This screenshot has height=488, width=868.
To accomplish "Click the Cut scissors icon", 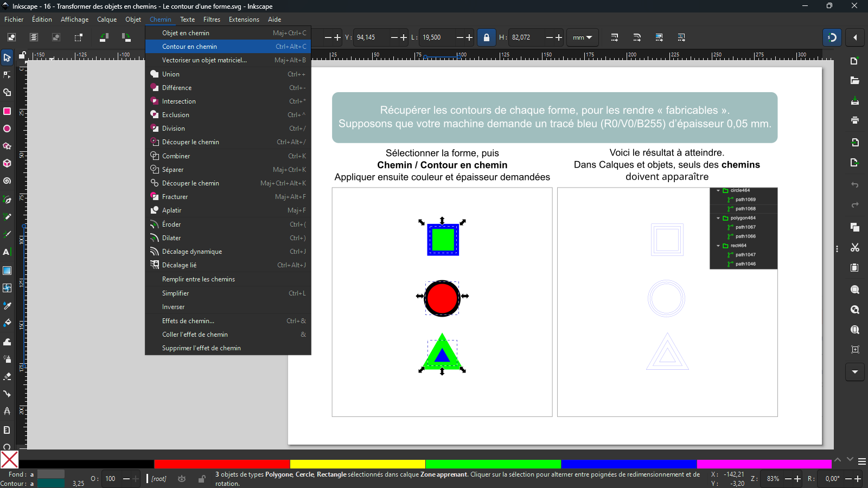I will click(855, 248).
